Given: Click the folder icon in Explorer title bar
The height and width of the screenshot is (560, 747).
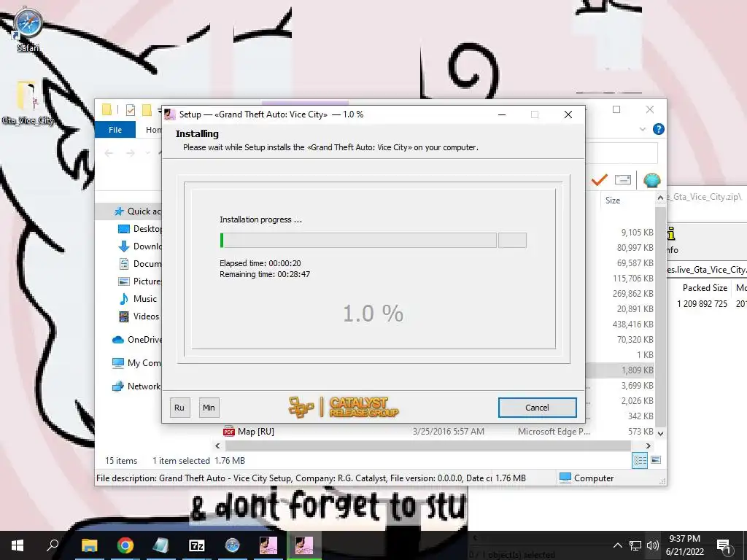Looking at the screenshot, I should pos(107,110).
